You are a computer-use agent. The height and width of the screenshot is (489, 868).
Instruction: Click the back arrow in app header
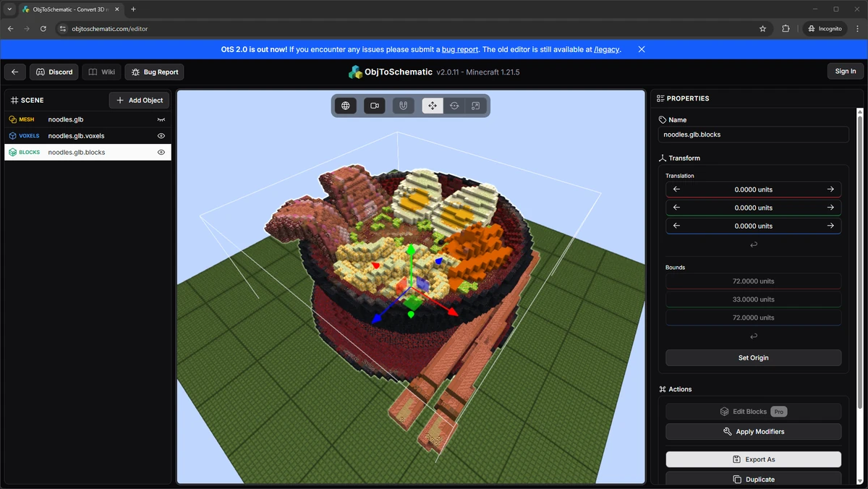point(15,72)
